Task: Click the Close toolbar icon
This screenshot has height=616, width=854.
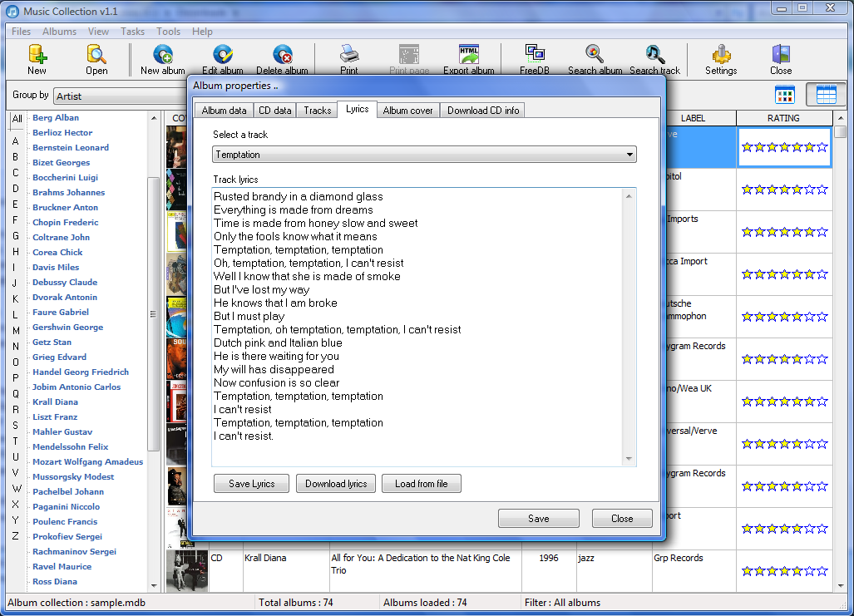Action: coord(781,59)
